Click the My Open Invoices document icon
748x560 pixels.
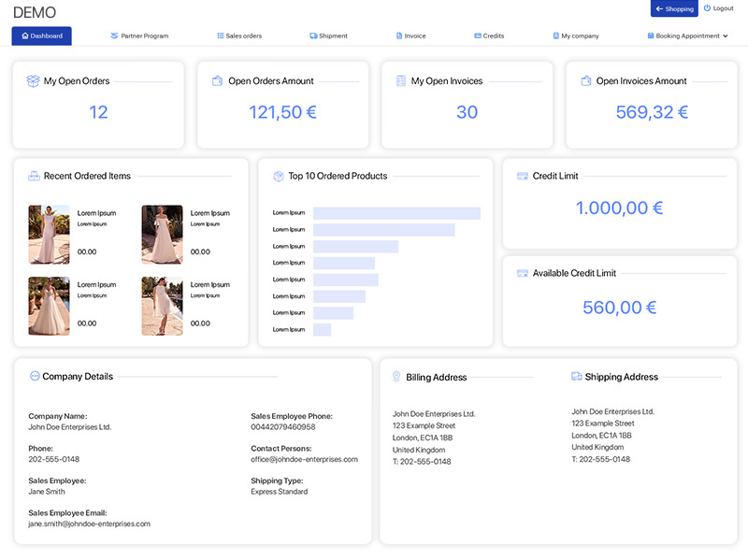pos(401,81)
